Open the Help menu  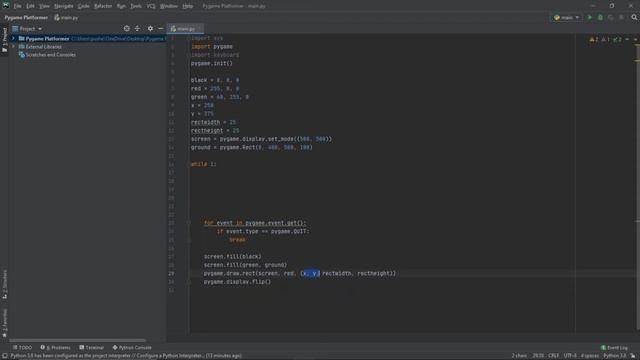187,6
